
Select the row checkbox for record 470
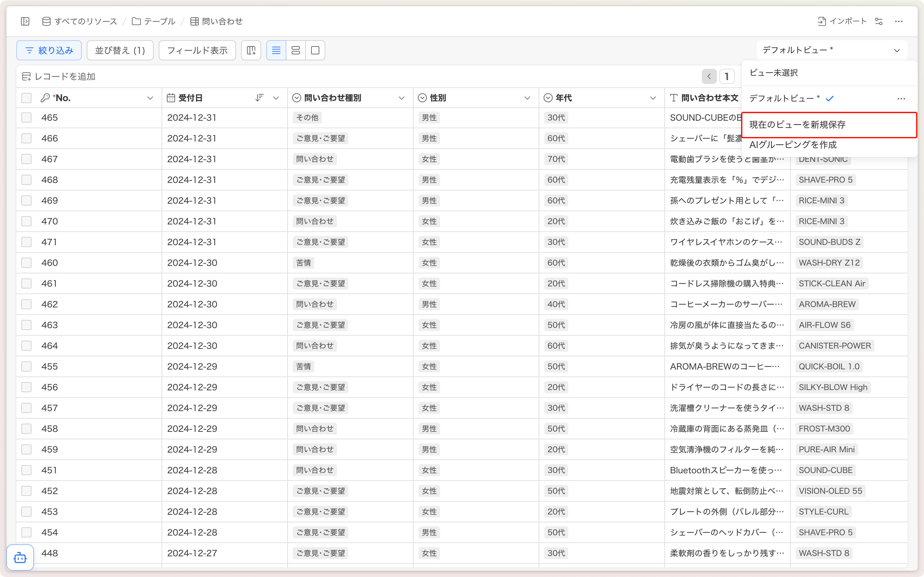click(26, 221)
